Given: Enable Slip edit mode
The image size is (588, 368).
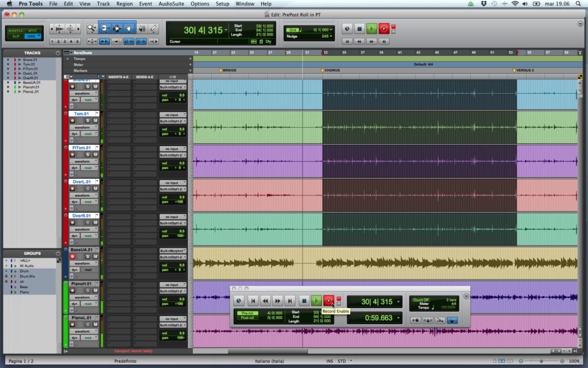Looking at the screenshot, I should [16, 36].
